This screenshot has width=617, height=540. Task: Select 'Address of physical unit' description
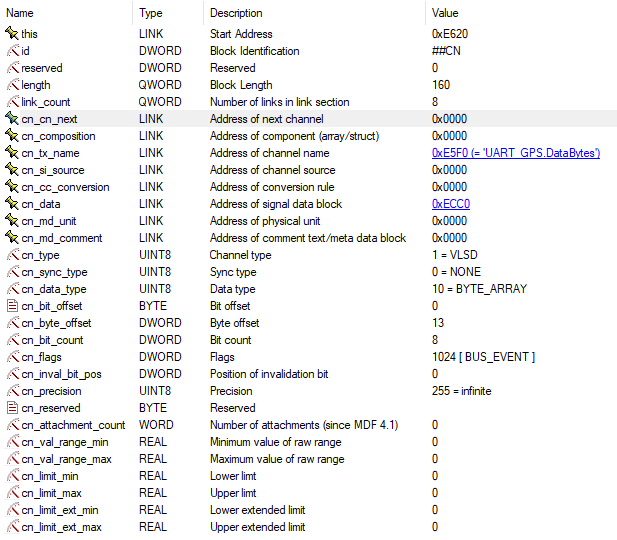click(265, 221)
